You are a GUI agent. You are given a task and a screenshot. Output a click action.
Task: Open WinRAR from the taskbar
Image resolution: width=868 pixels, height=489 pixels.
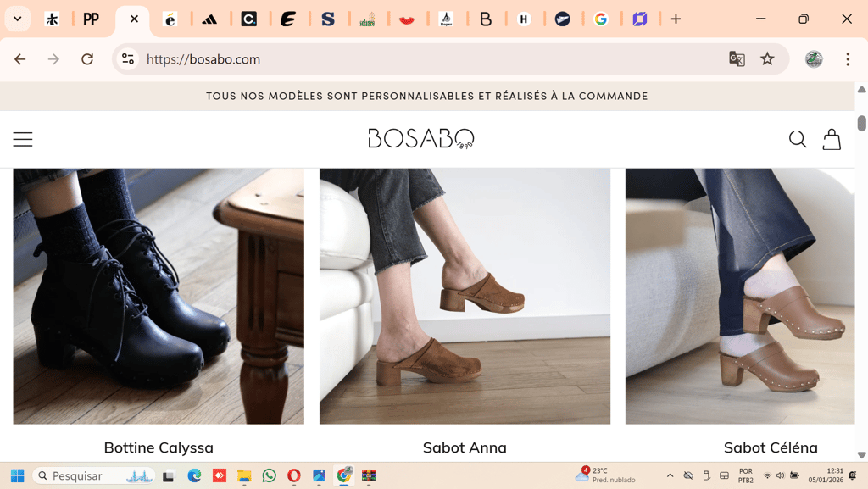(x=369, y=475)
